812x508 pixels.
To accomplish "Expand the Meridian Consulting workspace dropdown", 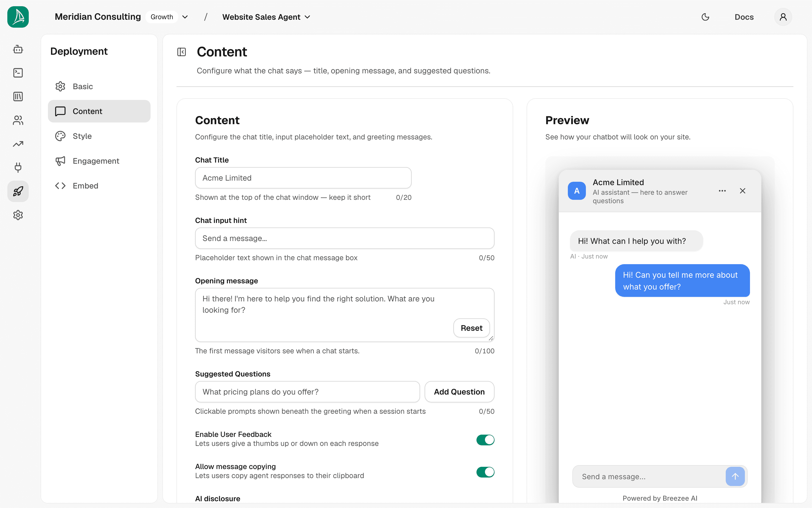I will [x=185, y=17].
